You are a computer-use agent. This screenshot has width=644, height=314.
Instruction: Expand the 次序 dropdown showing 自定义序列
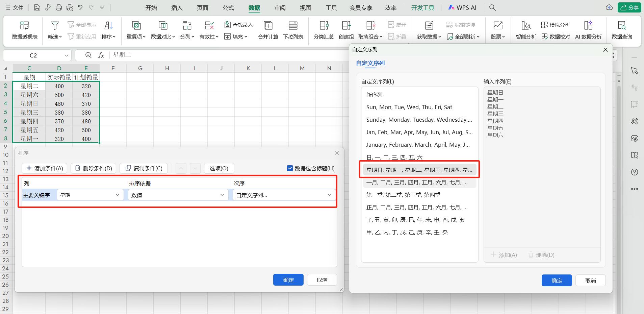pos(284,195)
